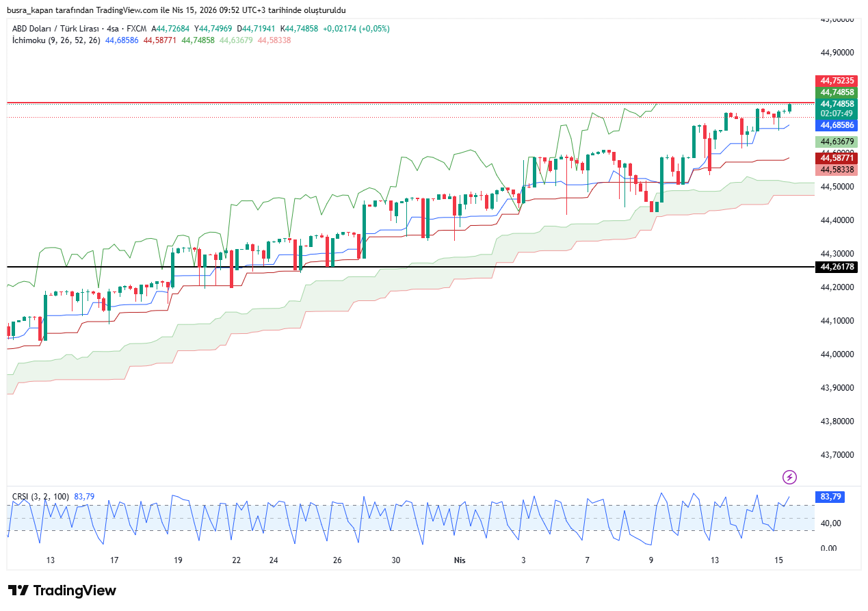This screenshot has height=611, width=868.
Task: Click the 44,00000 price scale value
Action: 837,354
